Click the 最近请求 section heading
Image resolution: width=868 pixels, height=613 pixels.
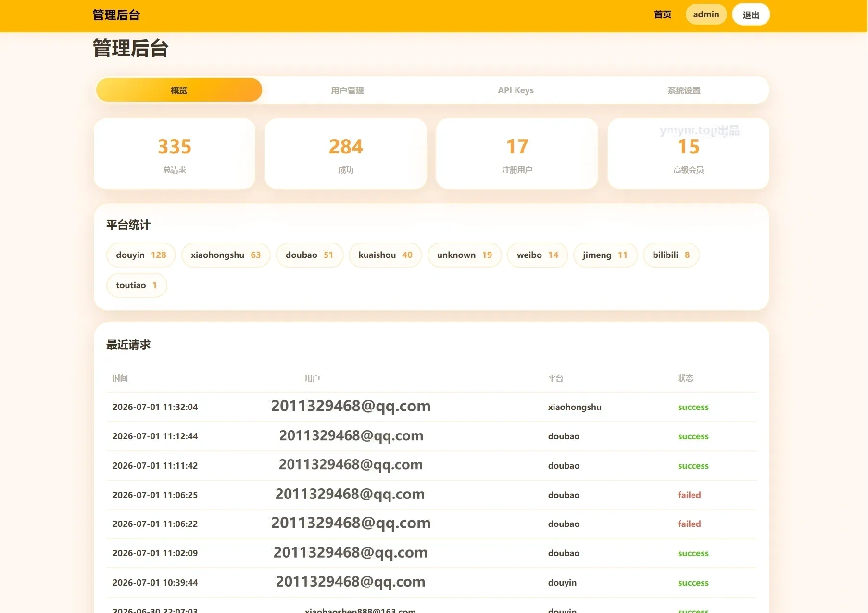(x=128, y=345)
